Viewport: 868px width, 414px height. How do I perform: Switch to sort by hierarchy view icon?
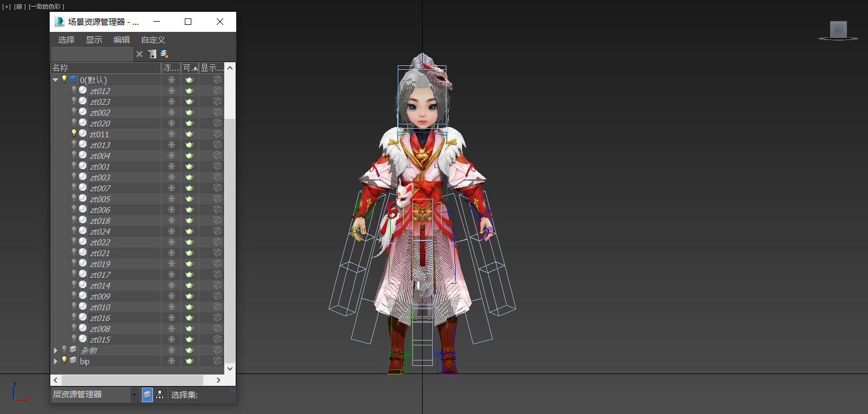click(160, 395)
